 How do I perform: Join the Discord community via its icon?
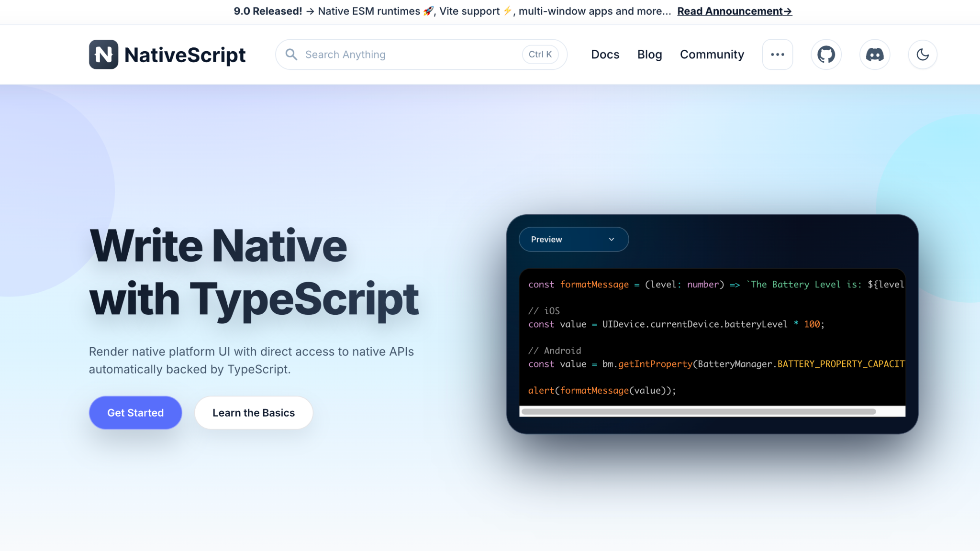point(875,54)
